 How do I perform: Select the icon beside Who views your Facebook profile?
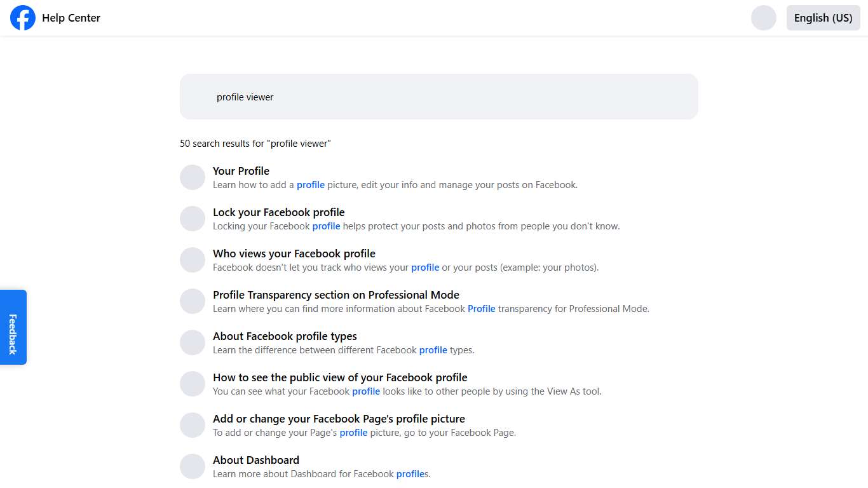click(193, 260)
